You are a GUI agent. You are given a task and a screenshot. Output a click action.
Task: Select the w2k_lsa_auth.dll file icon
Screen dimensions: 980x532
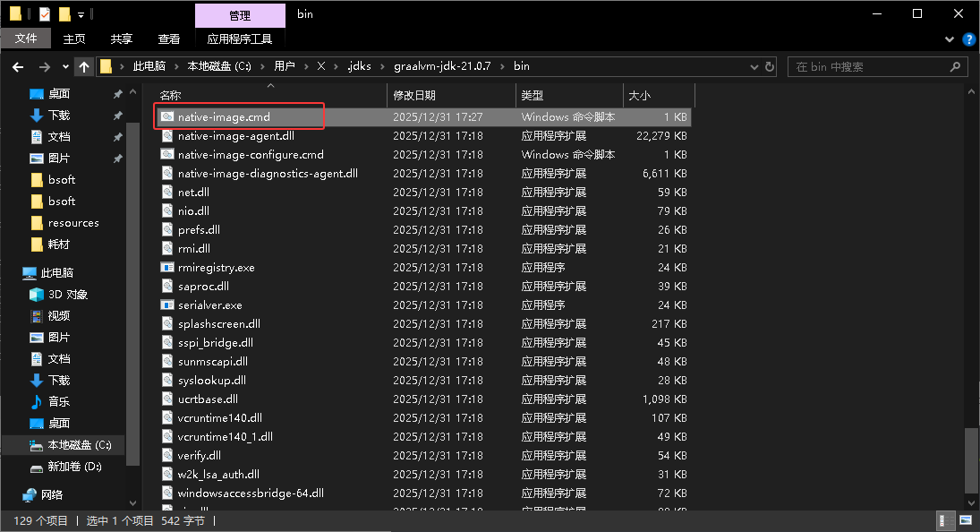click(x=166, y=474)
